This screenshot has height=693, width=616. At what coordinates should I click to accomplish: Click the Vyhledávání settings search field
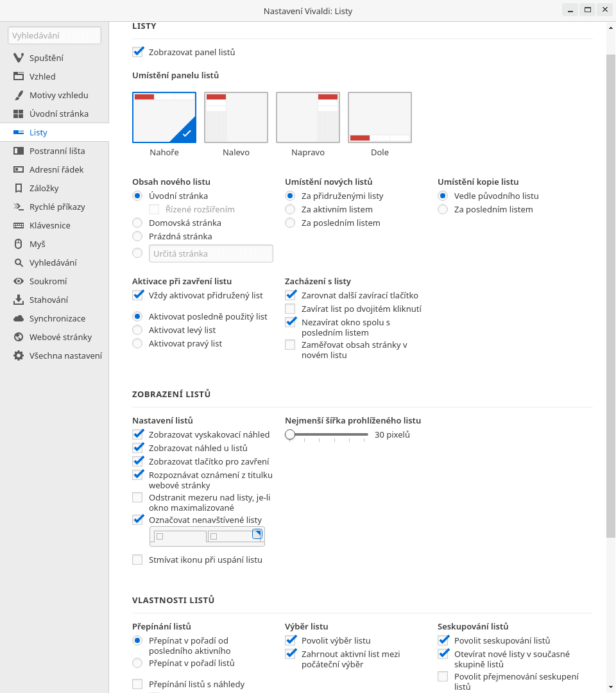(x=55, y=35)
